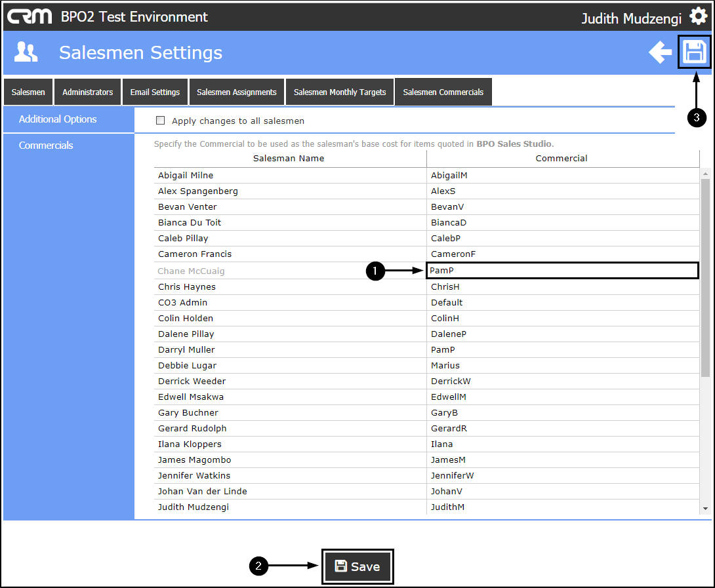This screenshot has height=588, width=715.
Task: Enable Apply changes to all salesmen checkbox
Action: point(160,121)
